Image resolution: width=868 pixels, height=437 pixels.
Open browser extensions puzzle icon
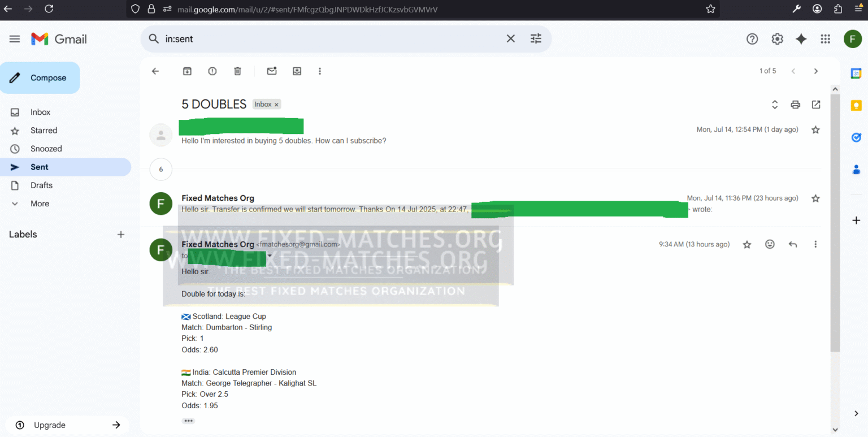(837, 8)
